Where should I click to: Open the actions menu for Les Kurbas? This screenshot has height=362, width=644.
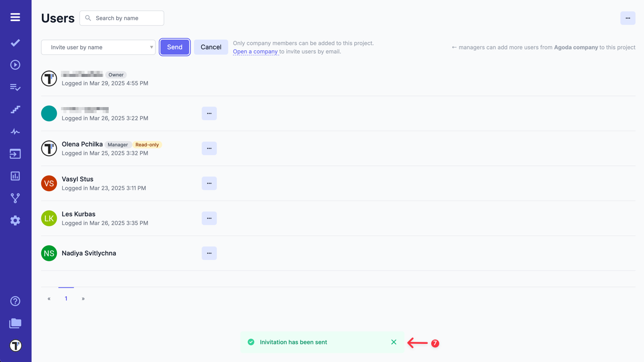pos(209,218)
